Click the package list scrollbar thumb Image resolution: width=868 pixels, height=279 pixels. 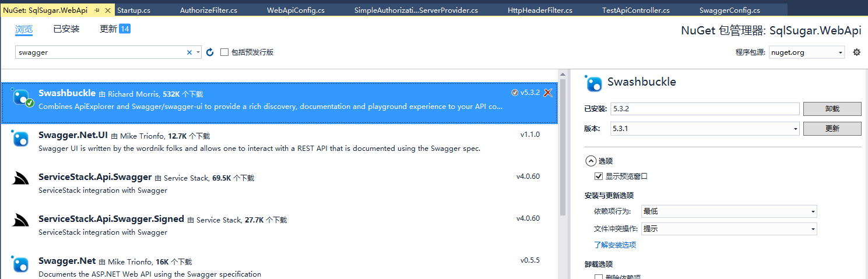click(x=563, y=147)
